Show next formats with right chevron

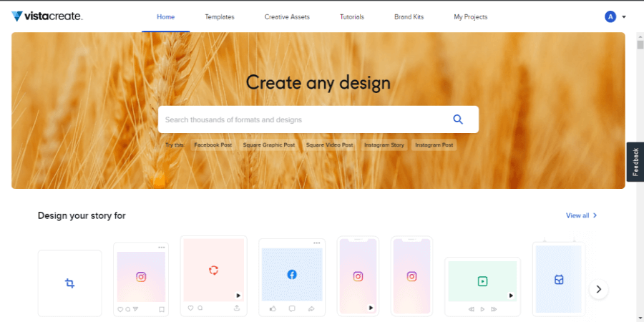tap(598, 289)
